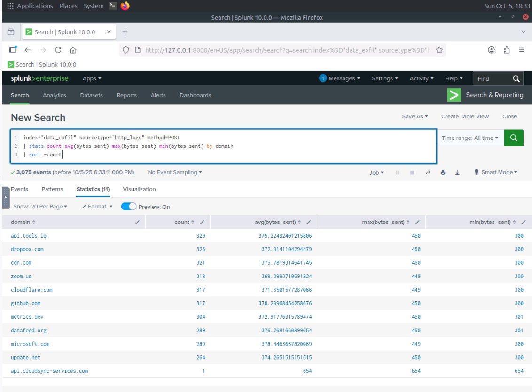Open the Help dropdown
This screenshot has width=532, height=392.
pos(454,78)
